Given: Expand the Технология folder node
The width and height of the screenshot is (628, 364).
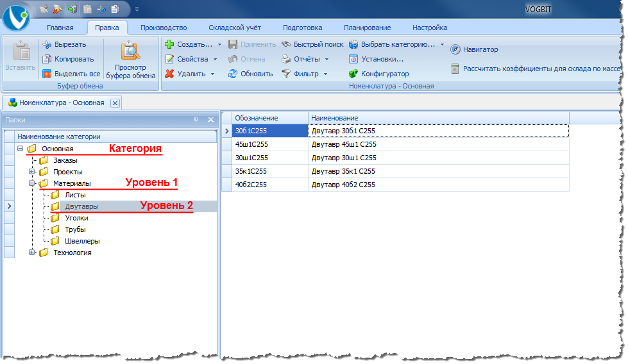Looking at the screenshot, I should (x=31, y=252).
